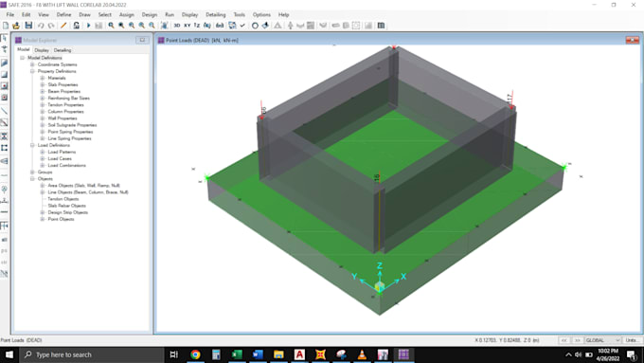Collapse the Property Definitions node
This screenshot has height=363, width=644.
32,71
